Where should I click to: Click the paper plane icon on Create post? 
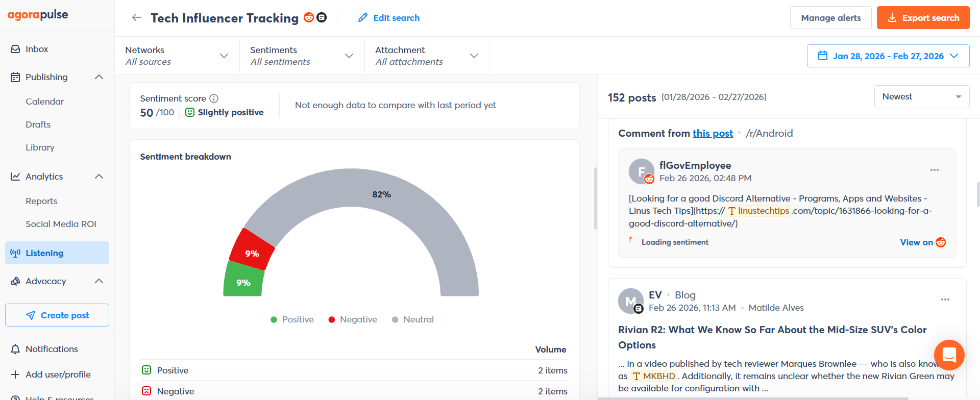coord(31,315)
